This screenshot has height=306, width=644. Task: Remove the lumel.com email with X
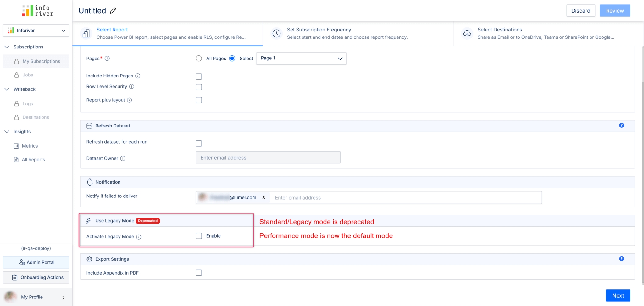[264, 197]
